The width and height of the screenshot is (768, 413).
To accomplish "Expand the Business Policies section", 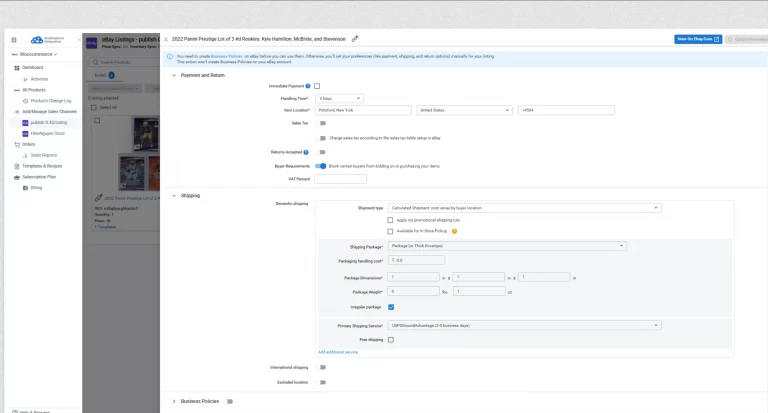I will (x=174, y=401).
